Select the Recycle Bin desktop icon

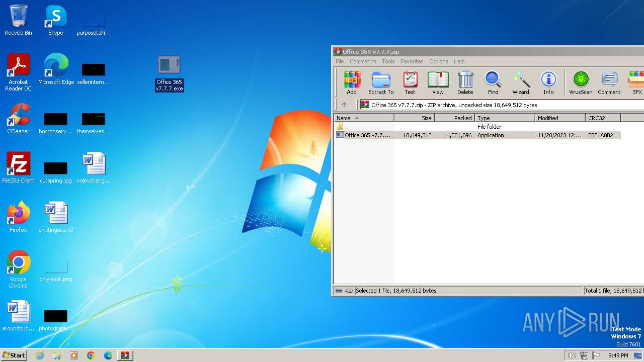(x=18, y=21)
